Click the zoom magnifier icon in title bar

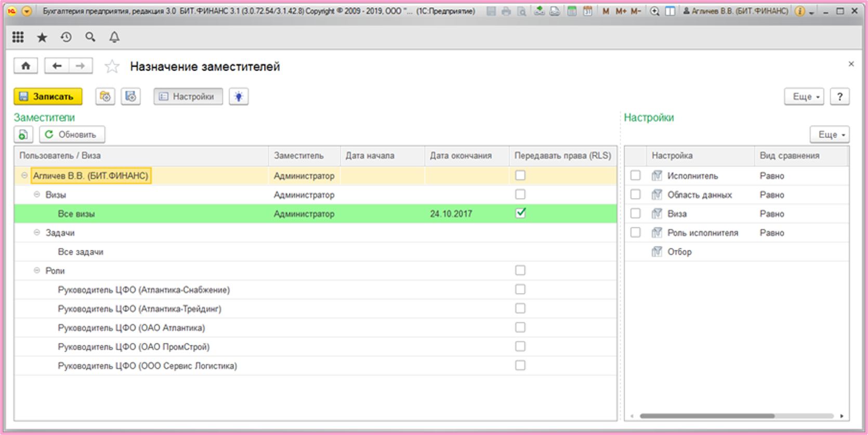pos(655,11)
